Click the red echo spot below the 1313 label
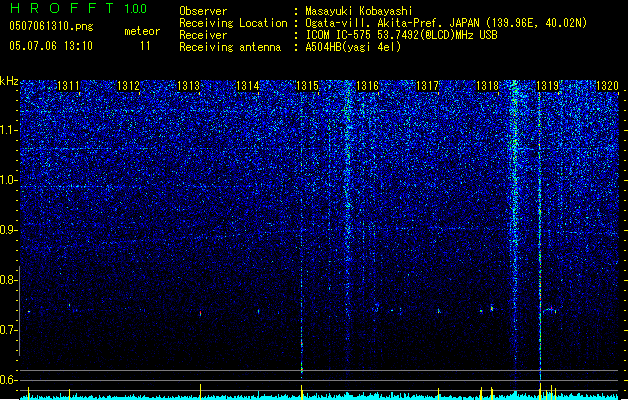 click(x=201, y=313)
